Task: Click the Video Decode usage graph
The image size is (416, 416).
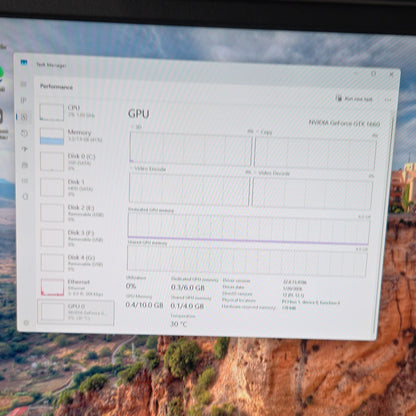Action: pos(312,194)
